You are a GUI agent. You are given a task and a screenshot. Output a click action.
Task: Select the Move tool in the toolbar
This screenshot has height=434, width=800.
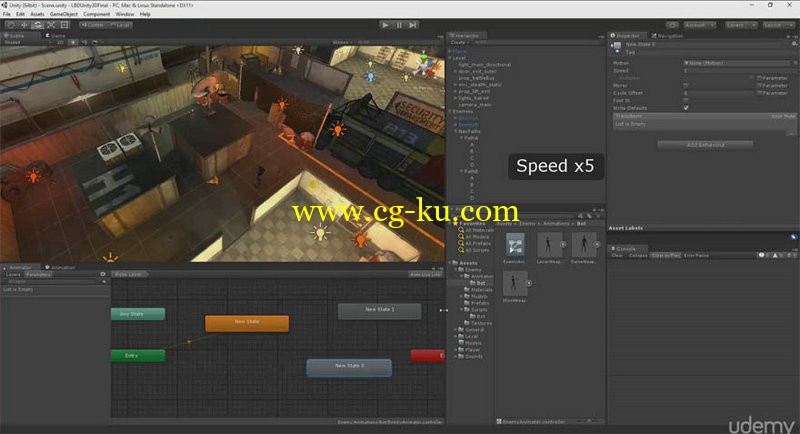coord(24,24)
